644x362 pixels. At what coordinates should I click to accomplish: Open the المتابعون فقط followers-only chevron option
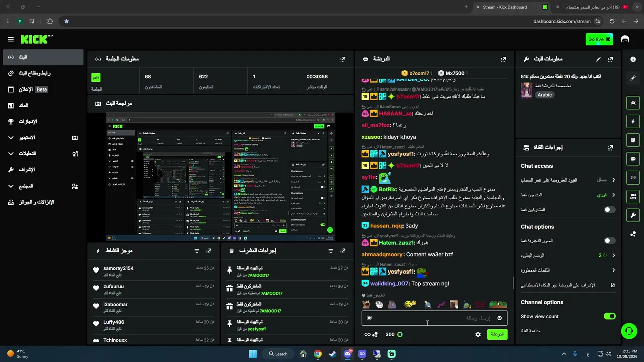(x=568, y=195)
